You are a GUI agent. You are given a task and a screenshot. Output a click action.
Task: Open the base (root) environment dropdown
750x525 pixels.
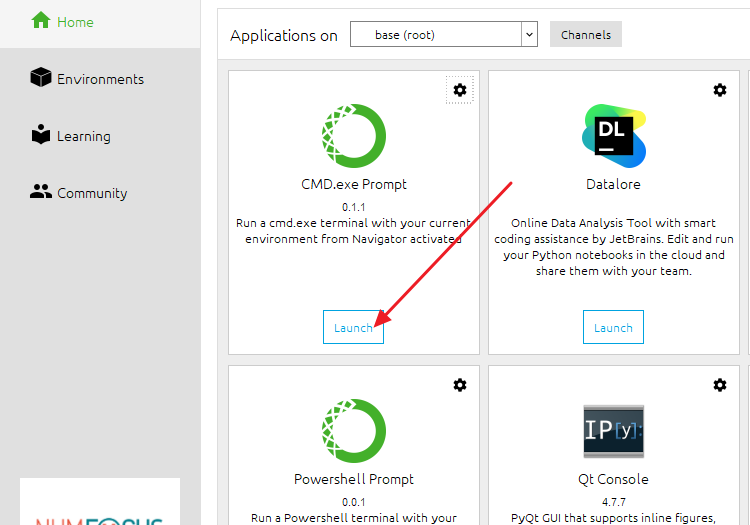[x=443, y=34]
